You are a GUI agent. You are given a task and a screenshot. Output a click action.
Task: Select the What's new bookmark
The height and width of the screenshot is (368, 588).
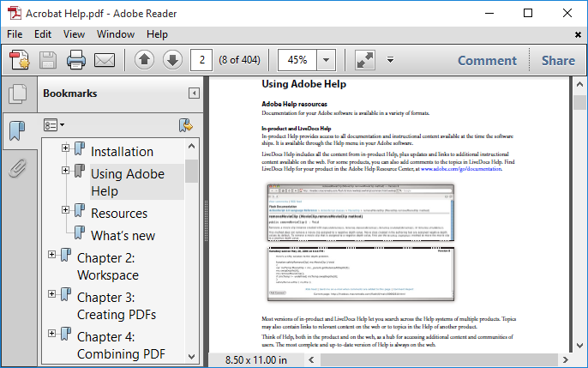click(x=123, y=236)
